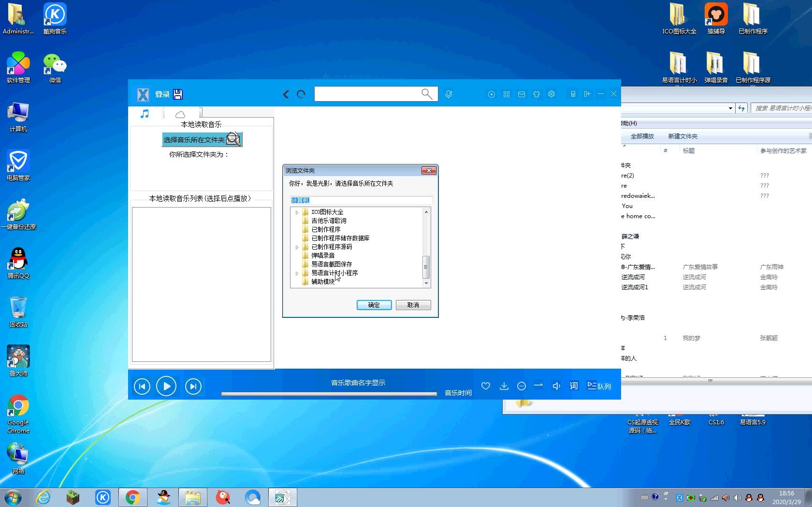This screenshot has width=812, height=507.
Task: Mute audio using the speaker icon
Action: point(556,386)
